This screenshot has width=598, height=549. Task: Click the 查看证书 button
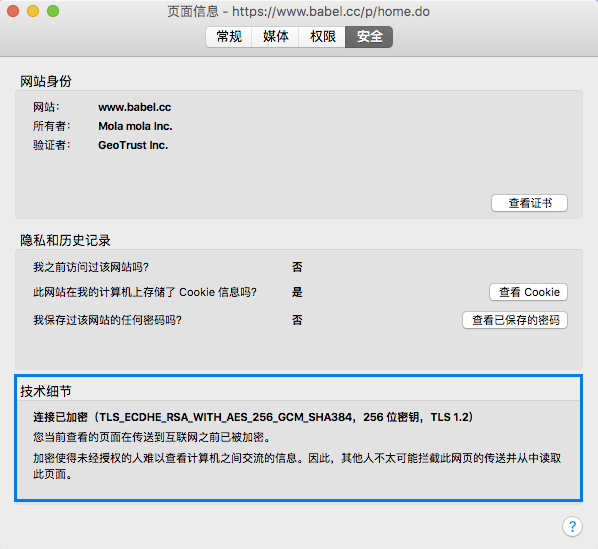click(x=529, y=203)
